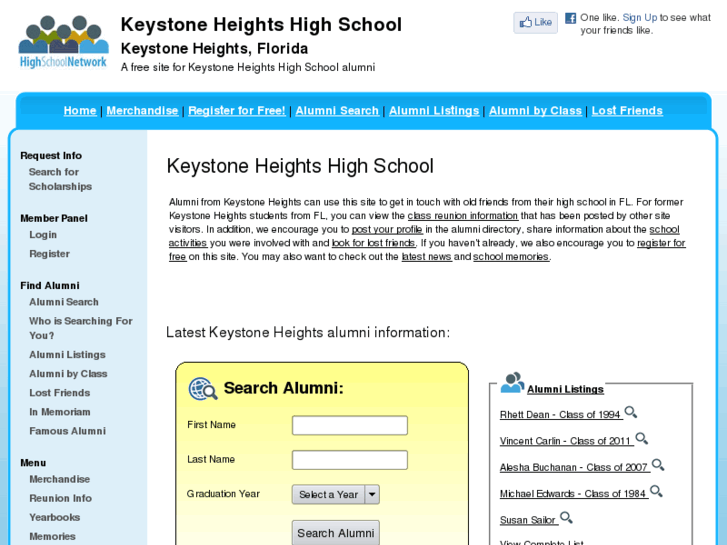Click Register in the Member Panel
The image size is (727, 545).
pos(50,254)
